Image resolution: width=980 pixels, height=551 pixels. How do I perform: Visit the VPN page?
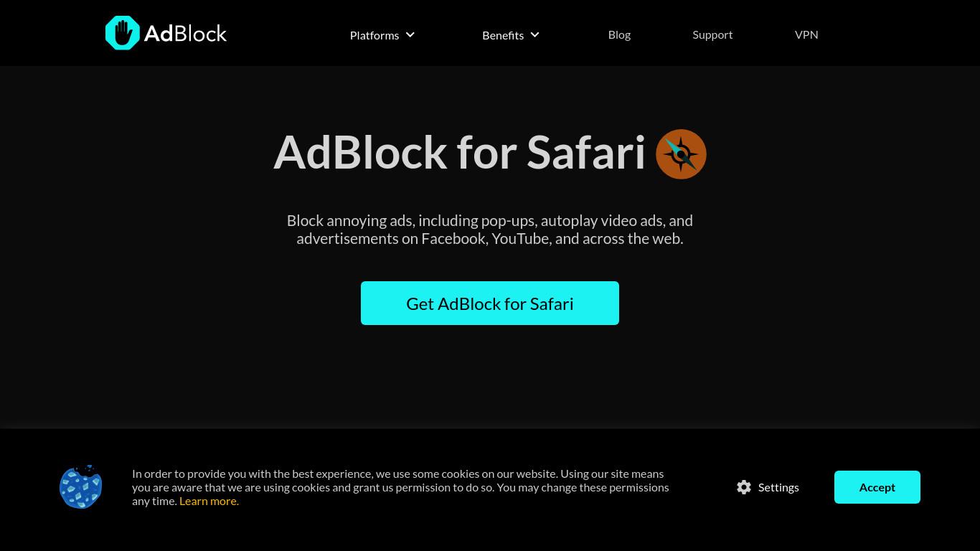(806, 34)
